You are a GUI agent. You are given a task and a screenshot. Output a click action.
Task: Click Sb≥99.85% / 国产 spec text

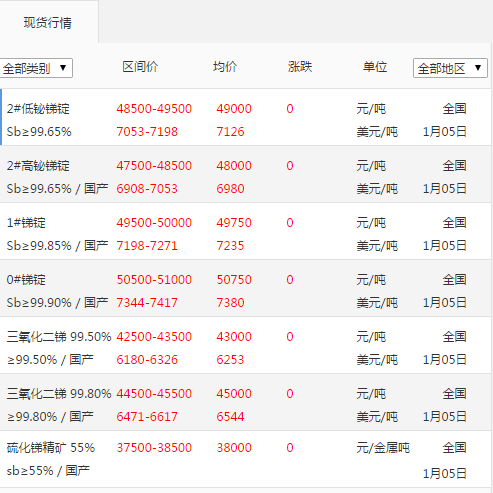click(x=57, y=246)
